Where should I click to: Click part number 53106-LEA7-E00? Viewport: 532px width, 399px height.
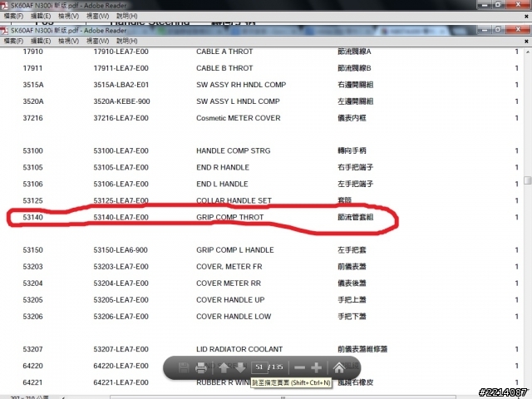121,184
